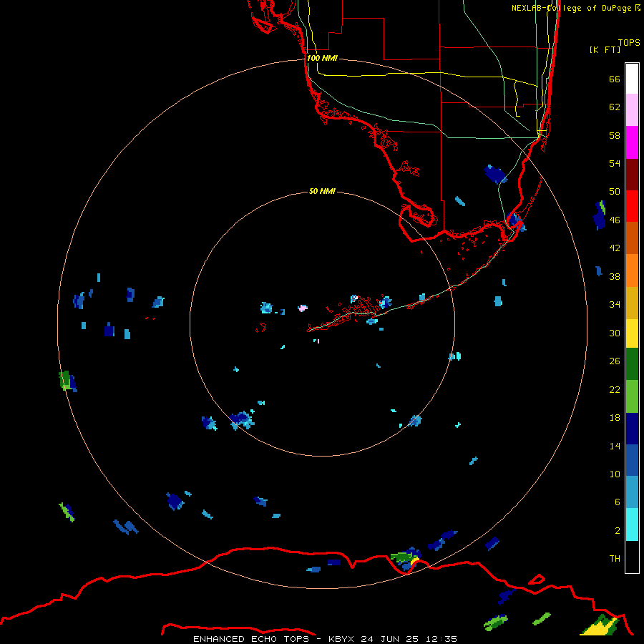Click the 18 legend value
This screenshot has width=644, height=644.
615,418
